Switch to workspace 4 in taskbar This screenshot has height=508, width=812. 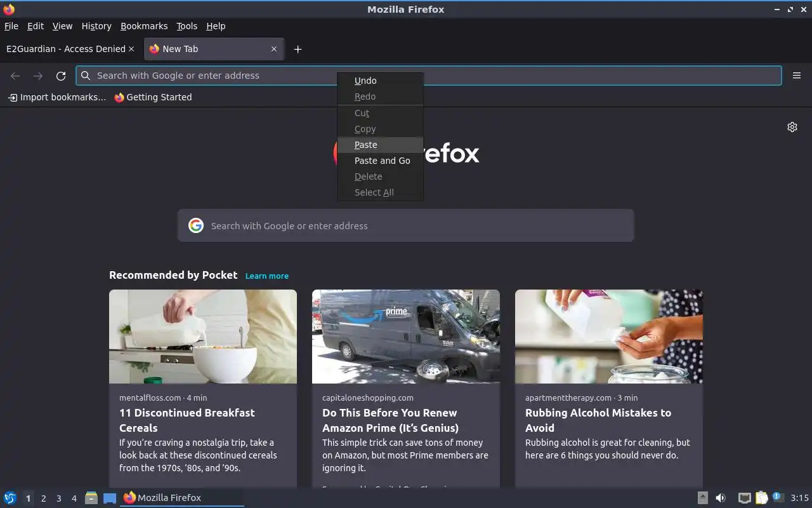pyautogui.click(x=74, y=498)
